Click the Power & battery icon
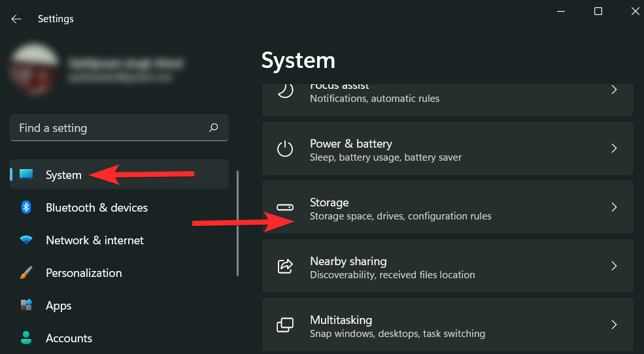The height and width of the screenshot is (354, 644). point(285,149)
